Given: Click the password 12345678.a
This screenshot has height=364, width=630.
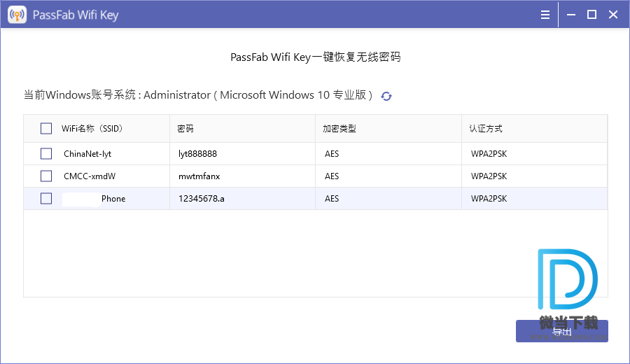Looking at the screenshot, I should [202, 199].
